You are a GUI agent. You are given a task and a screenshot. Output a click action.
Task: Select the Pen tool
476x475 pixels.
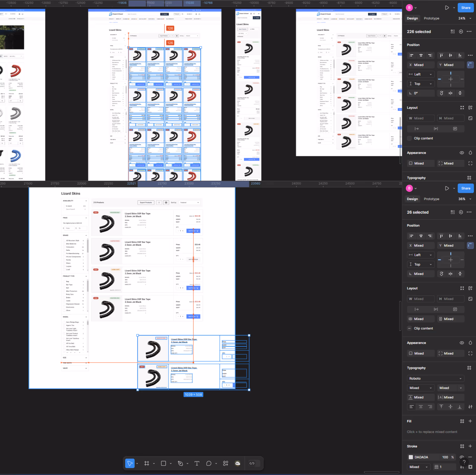pos(180,463)
